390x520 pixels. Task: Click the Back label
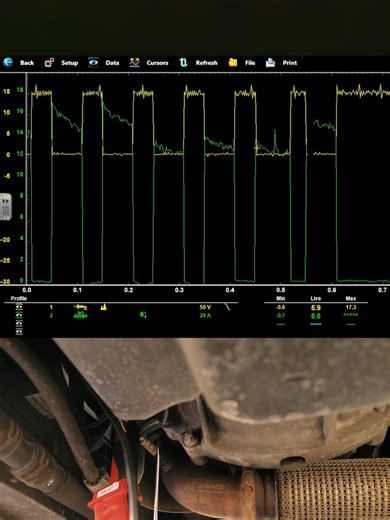(x=27, y=63)
